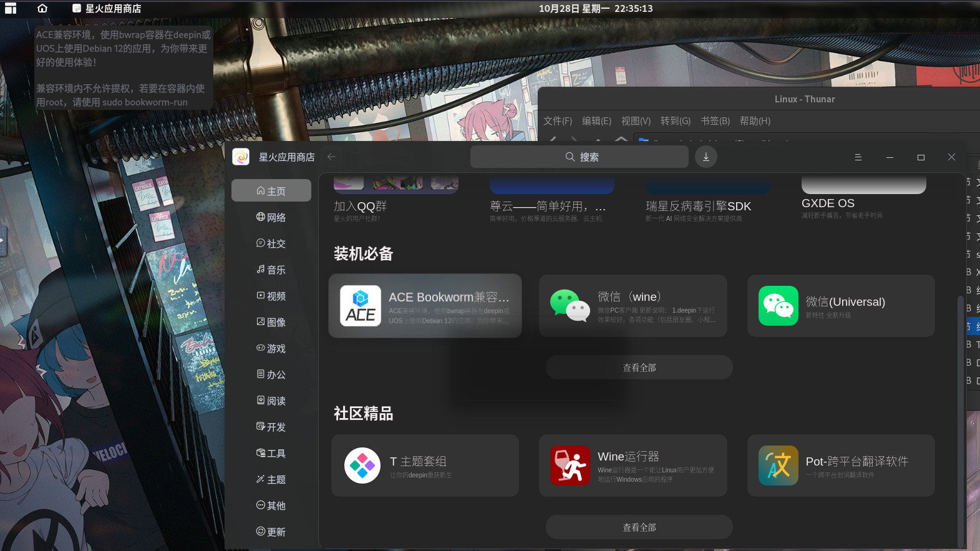Image resolution: width=980 pixels, height=551 pixels.
Task: Open the 加入QQ群 banner item
Action: (396, 200)
